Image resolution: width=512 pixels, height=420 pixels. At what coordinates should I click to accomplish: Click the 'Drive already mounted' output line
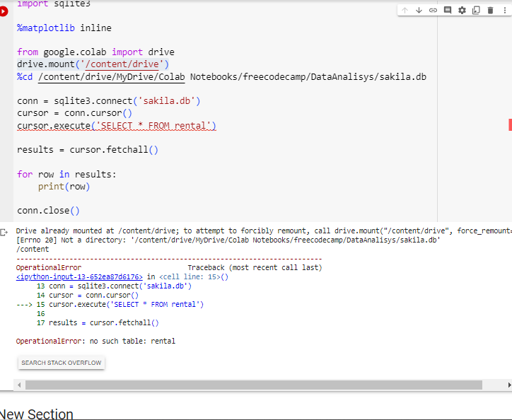pyautogui.click(x=264, y=231)
